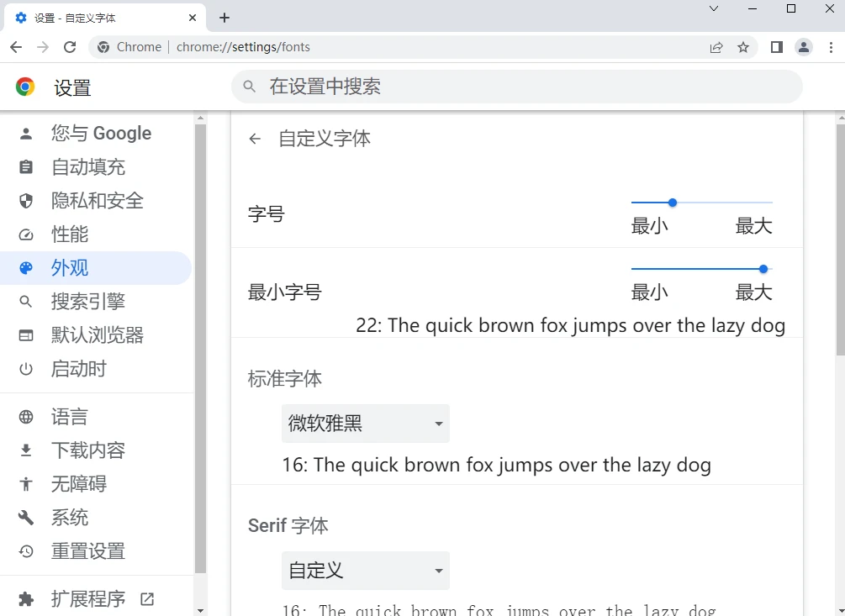Click the 字号 font size slider handle

point(673,203)
